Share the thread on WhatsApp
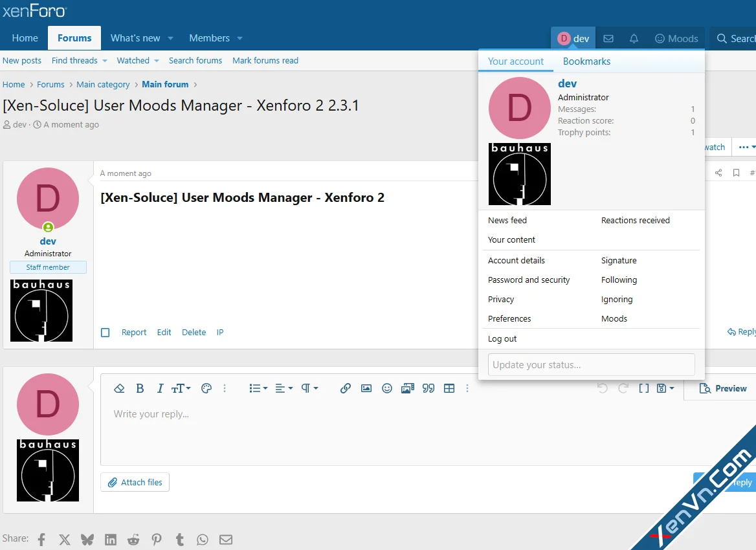Screen dimensions: 756x550 [203, 540]
